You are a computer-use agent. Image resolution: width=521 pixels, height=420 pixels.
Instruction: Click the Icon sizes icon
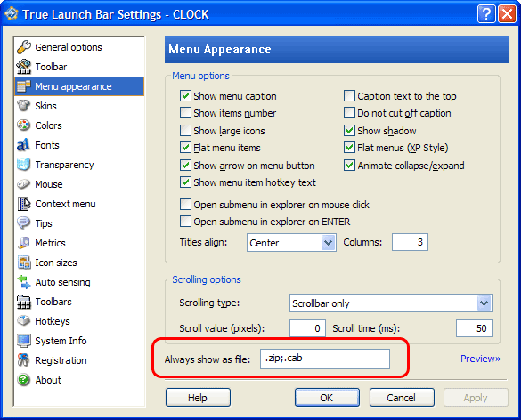(x=23, y=262)
